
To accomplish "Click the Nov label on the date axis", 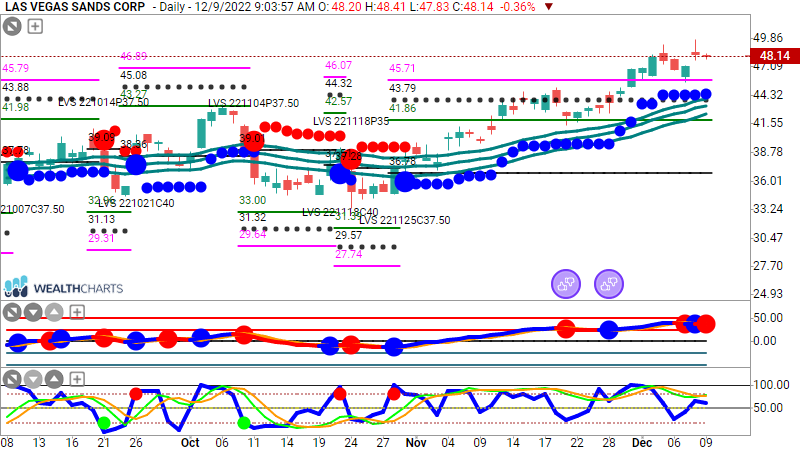I will pos(416,442).
